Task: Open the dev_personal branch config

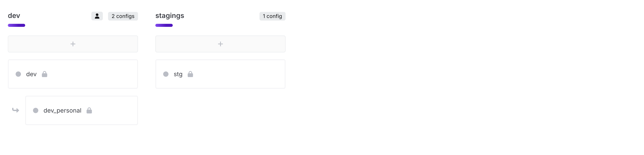Action: click(82, 111)
